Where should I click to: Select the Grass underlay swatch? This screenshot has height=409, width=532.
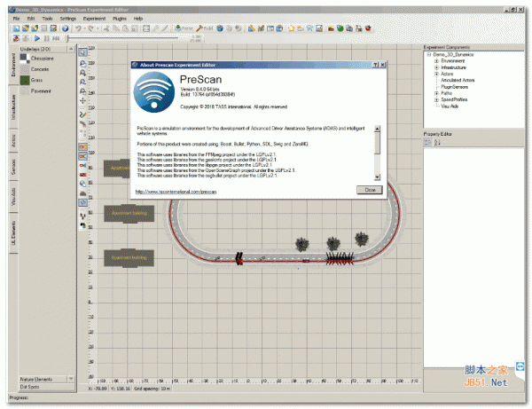[x=26, y=79]
